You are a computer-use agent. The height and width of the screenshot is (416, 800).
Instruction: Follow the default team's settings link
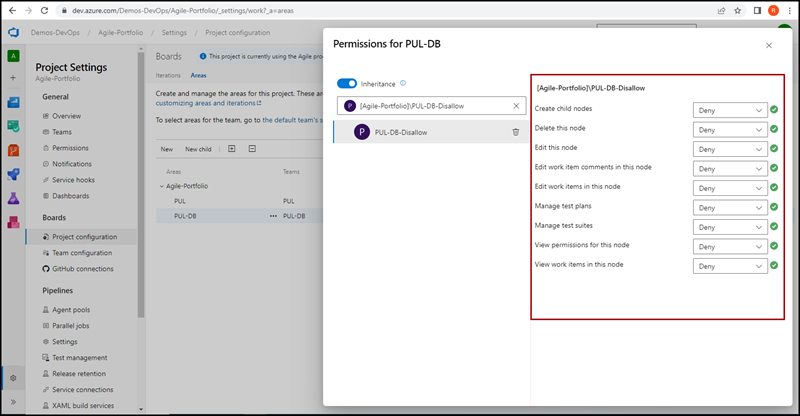(292, 120)
